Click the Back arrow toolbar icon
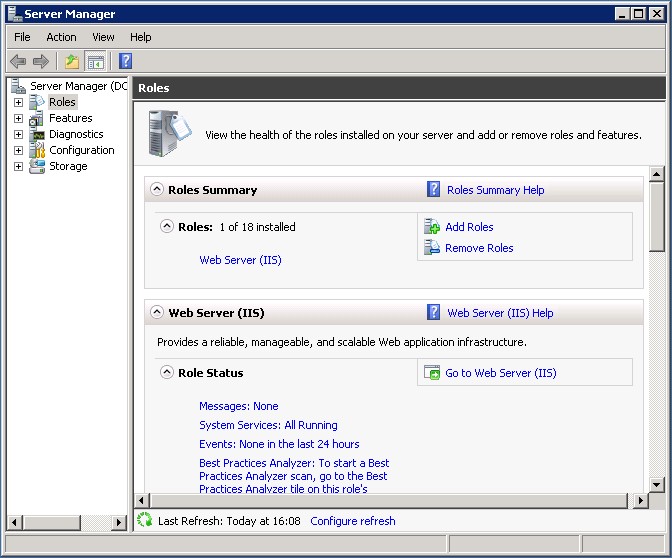 click(18, 62)
